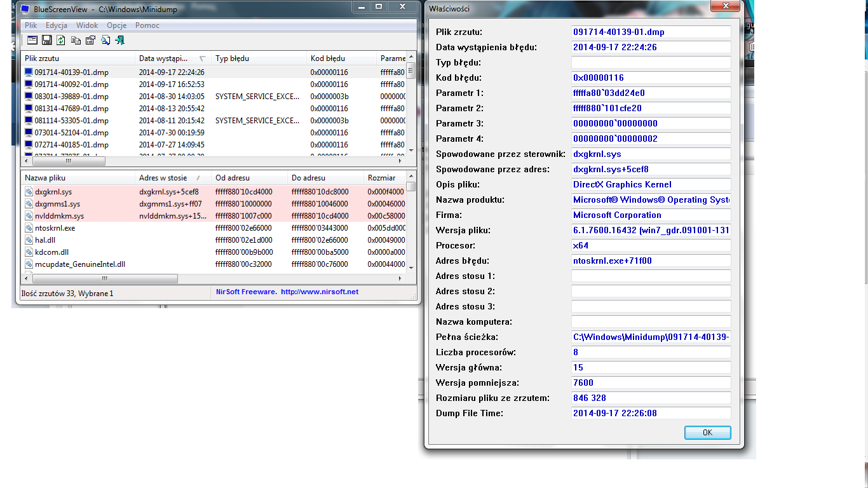Click the Dump File Time value field
The height and width of the screenshot is (488, 868).
651,413
